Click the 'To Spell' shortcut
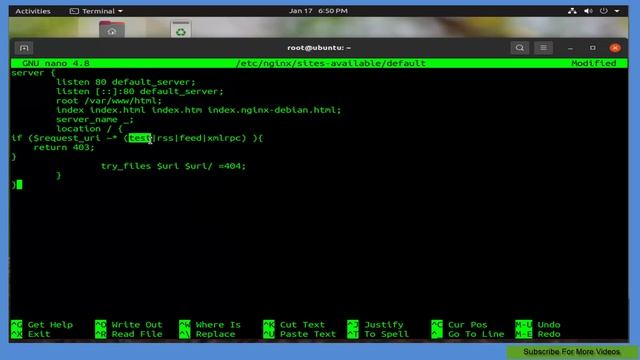This screenshot has height=360, width=640. pos(378,334)
